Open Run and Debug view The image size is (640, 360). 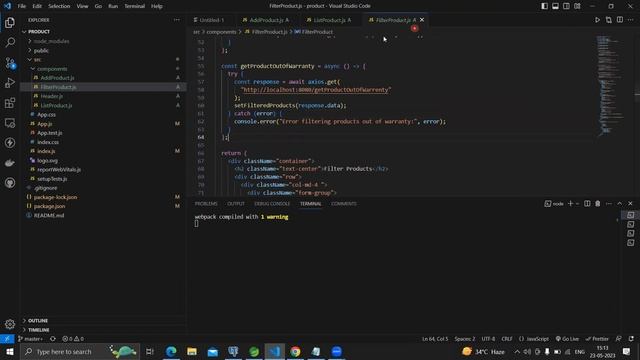(x=10, y=83)
